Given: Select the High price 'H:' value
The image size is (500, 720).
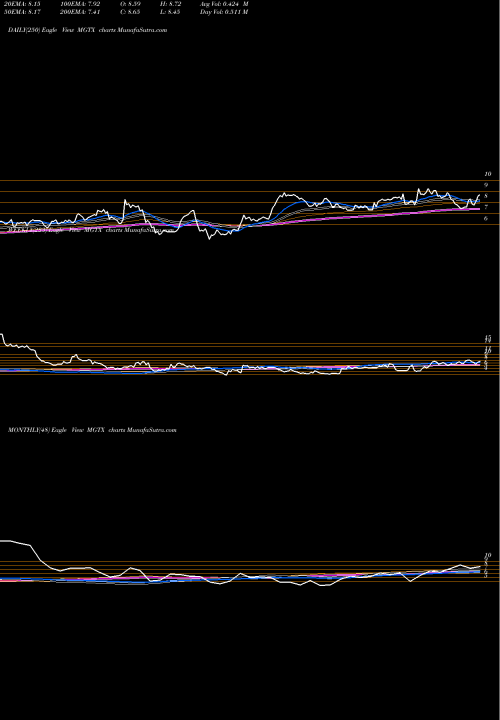Looking at the screenshot, I should [x=172, y=4].
